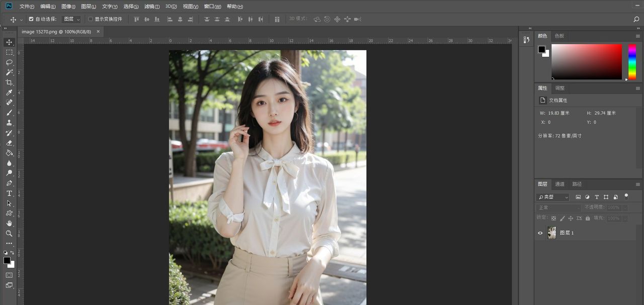Toggle the 自动选择 checkbox
The height and width of the screenshot is (305, 644).
click(31, 19)
